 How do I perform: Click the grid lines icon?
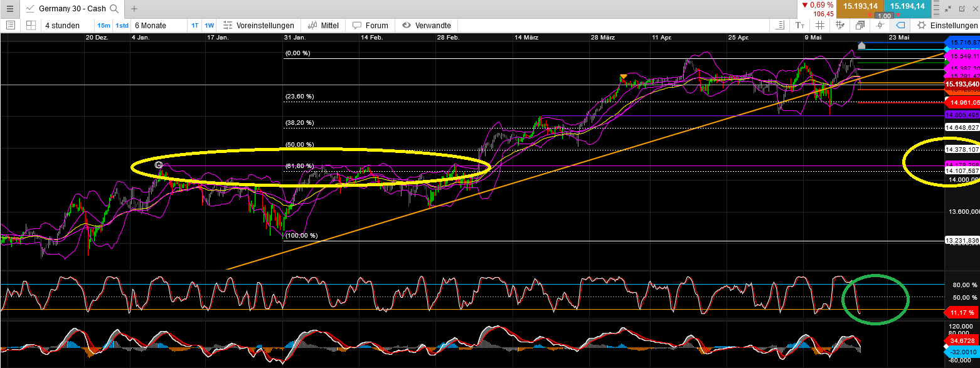tap(819, 26)
